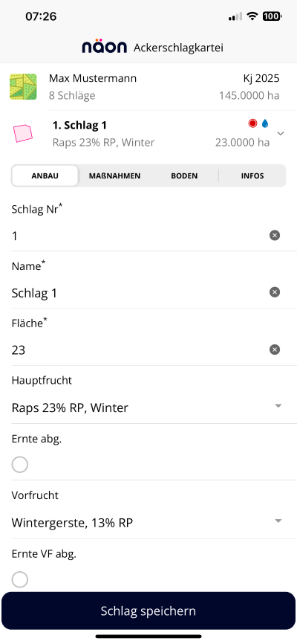Open the Vorfrucht dropdown
Image resolution: width=297 pixels, height=644 pixels.
coord(148,523)
